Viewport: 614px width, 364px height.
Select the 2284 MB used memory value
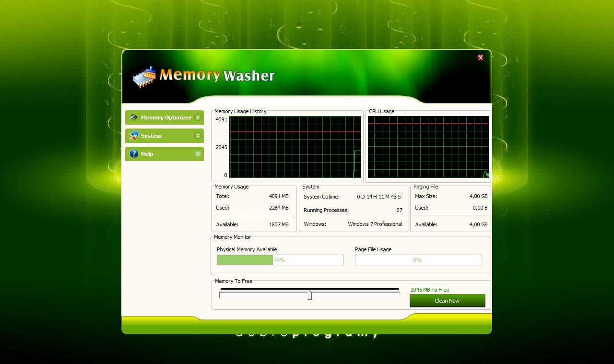(279, 208)
